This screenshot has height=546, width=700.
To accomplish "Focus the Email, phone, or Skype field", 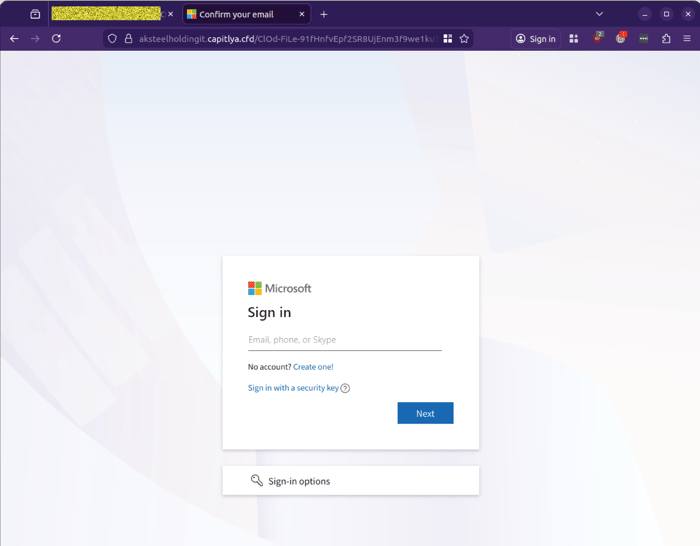I will tap(345, 340).
